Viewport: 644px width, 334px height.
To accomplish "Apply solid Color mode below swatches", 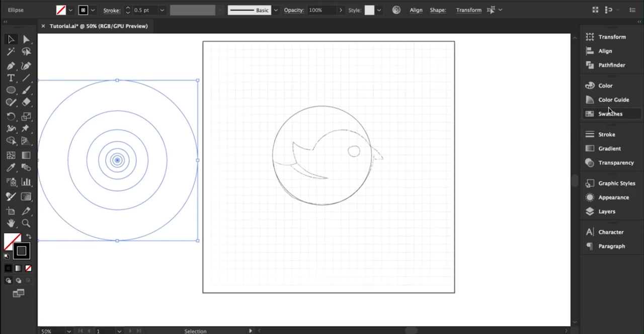I will point(8,268).
